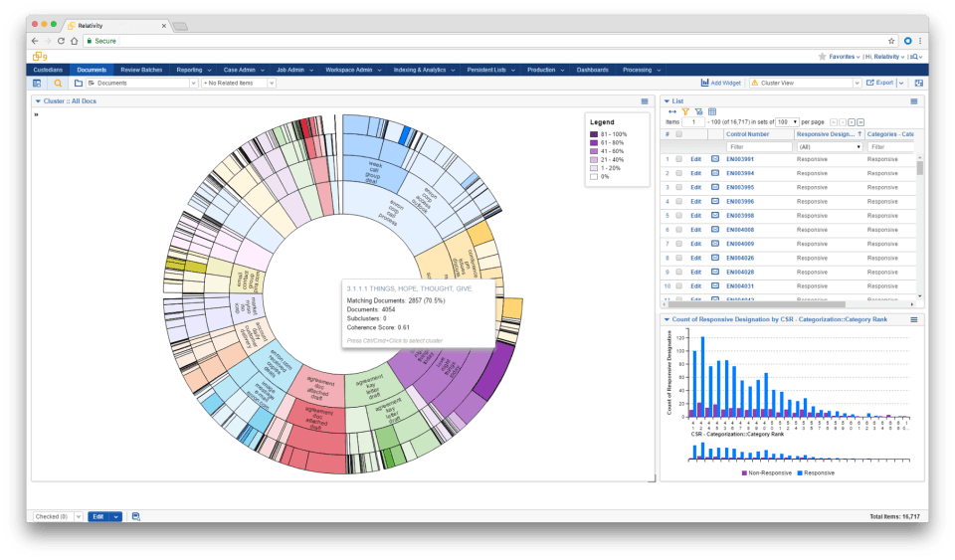Check the box for row 1 document

(679, 159)
